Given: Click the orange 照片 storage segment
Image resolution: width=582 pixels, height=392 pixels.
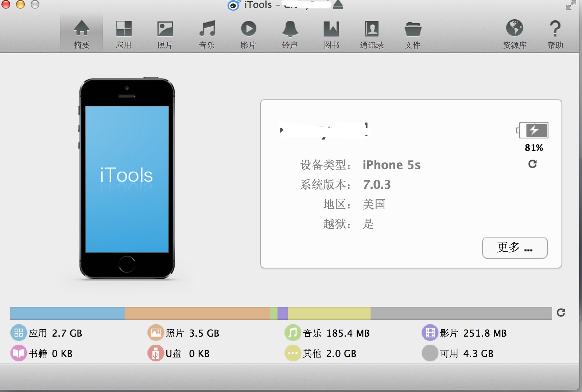Looking at the screenshot, I should 197,313.
